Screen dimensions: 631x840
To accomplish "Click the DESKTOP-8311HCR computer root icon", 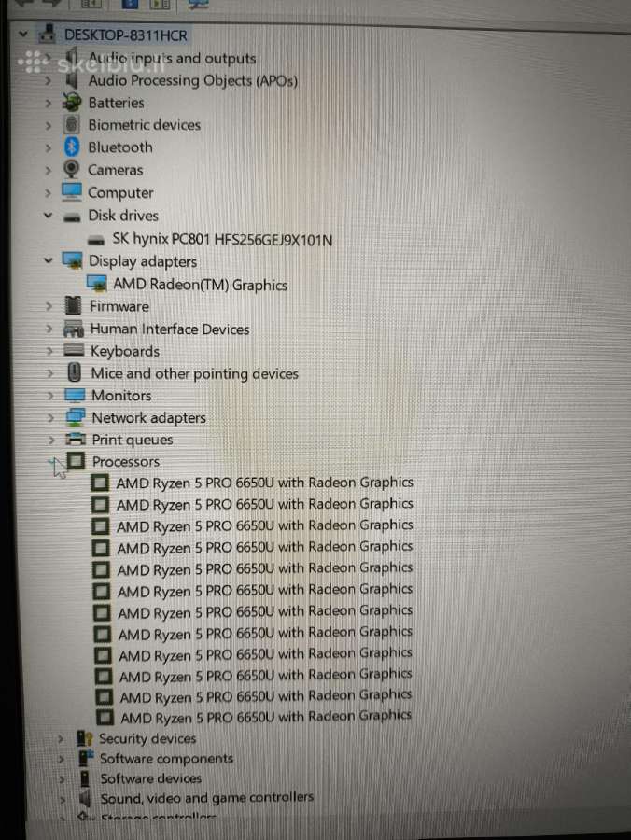I will (x=47, y=35).
